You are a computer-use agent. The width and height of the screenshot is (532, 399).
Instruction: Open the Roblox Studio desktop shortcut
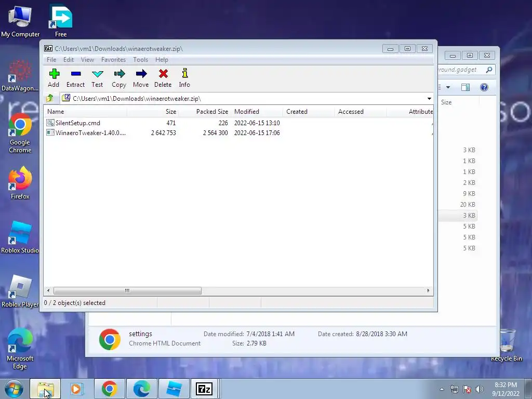pos(20,237)
